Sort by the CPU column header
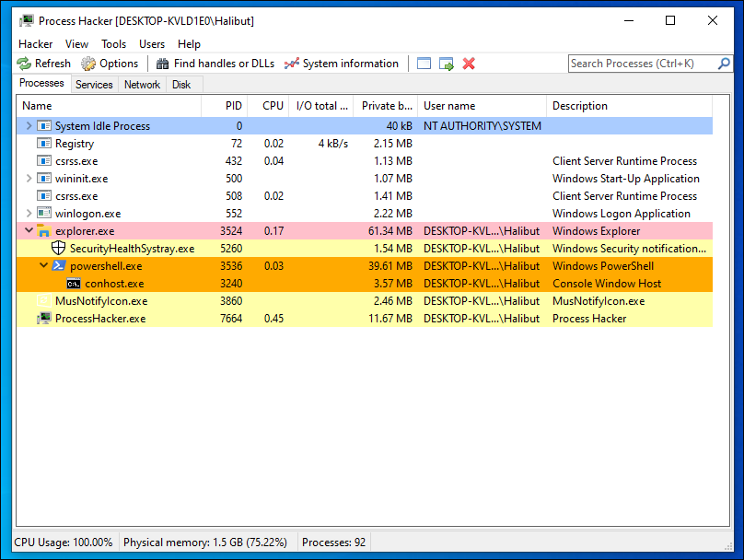Viewport: 744px width, 560px height. pyautogui.click(x=269, y=106)
